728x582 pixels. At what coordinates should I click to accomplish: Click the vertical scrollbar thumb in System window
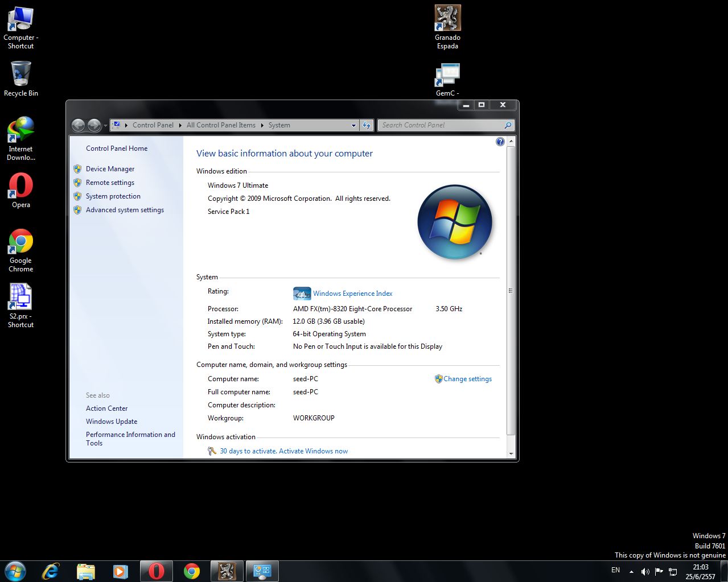pos(511,290)
